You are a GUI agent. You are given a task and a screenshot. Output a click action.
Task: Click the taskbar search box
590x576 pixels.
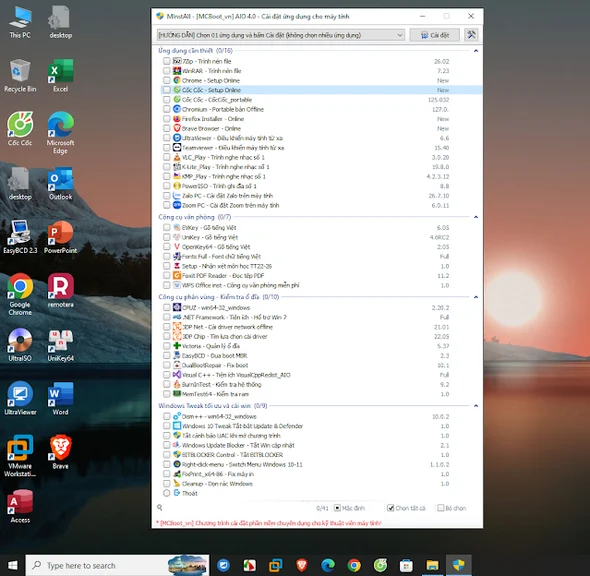[x=117, y=565]
